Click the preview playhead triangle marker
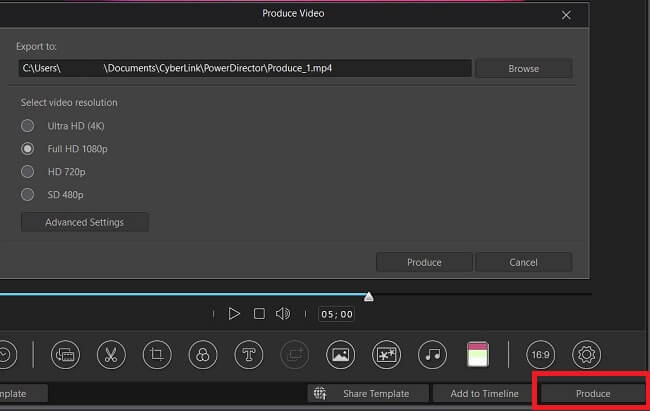Screen dimensions: 650x411 click(369, 297)
